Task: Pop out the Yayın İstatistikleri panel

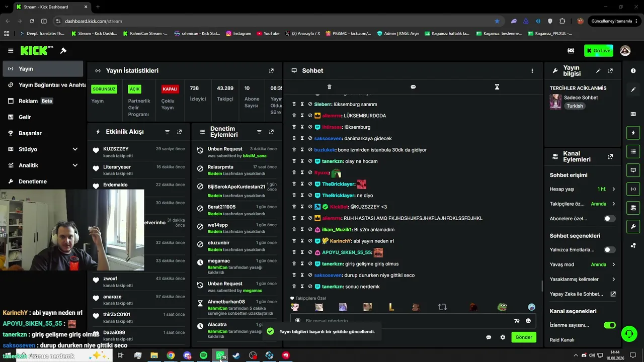Action: point(271,71)
